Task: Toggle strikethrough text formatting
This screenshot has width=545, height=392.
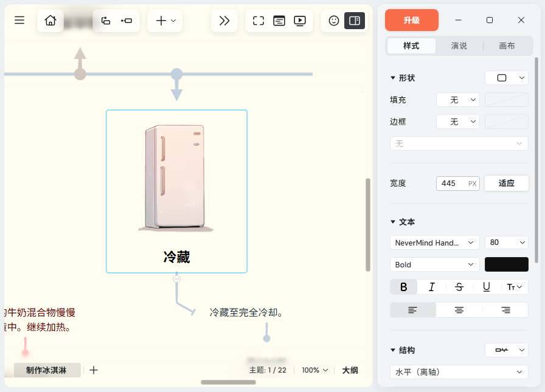Action: [459, 287]
